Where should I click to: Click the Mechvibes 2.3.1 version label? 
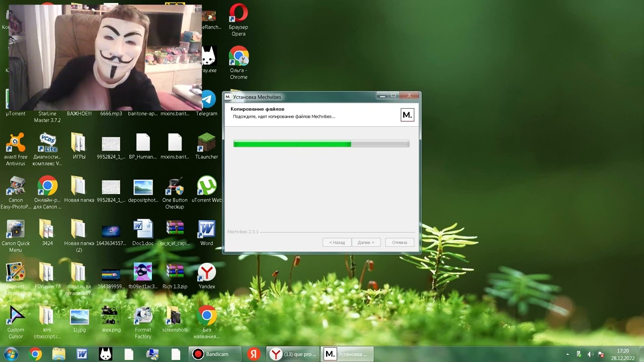click(x=243, y=232)
